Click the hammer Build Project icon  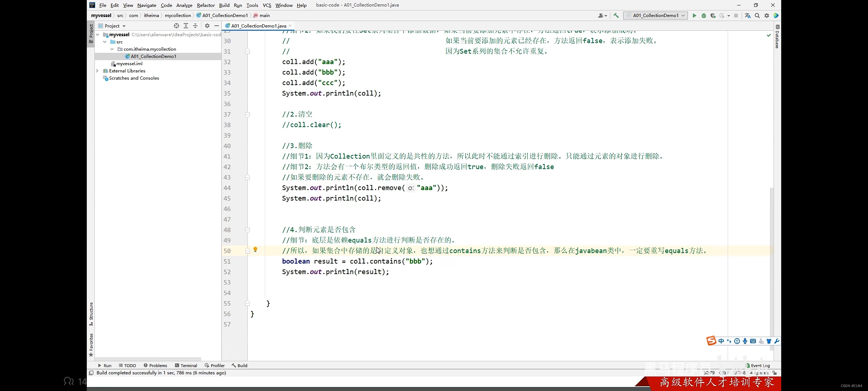click(x=616, y=16)
